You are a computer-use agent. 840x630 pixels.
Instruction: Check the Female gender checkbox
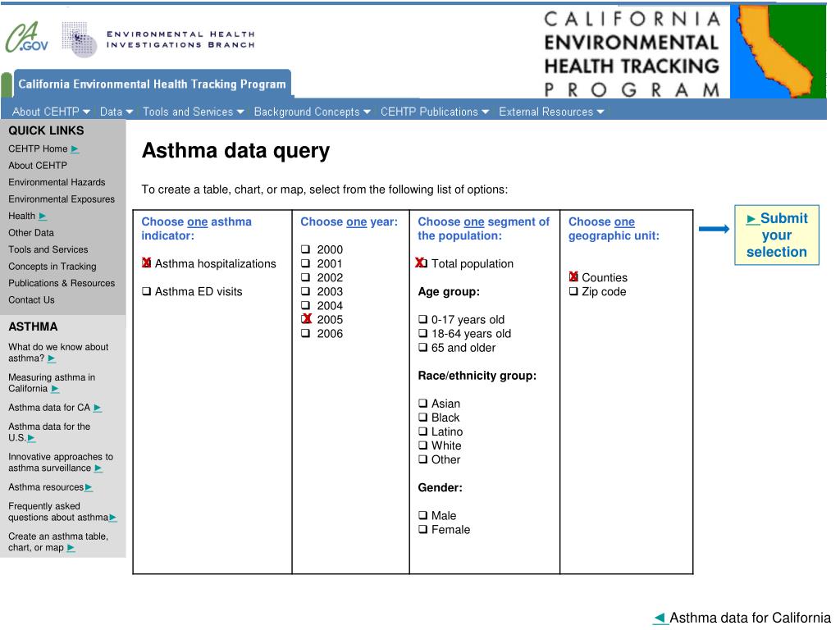422,529
